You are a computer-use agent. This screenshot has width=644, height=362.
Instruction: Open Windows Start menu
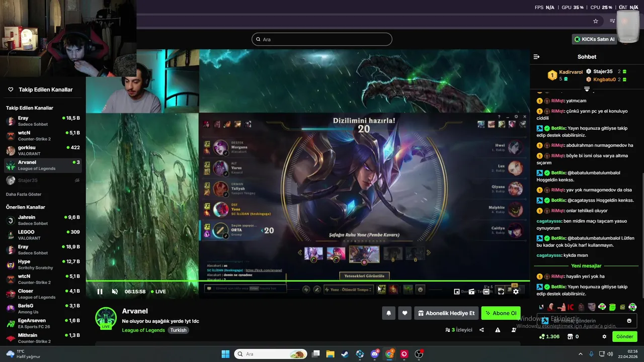[x=225, y=354]
